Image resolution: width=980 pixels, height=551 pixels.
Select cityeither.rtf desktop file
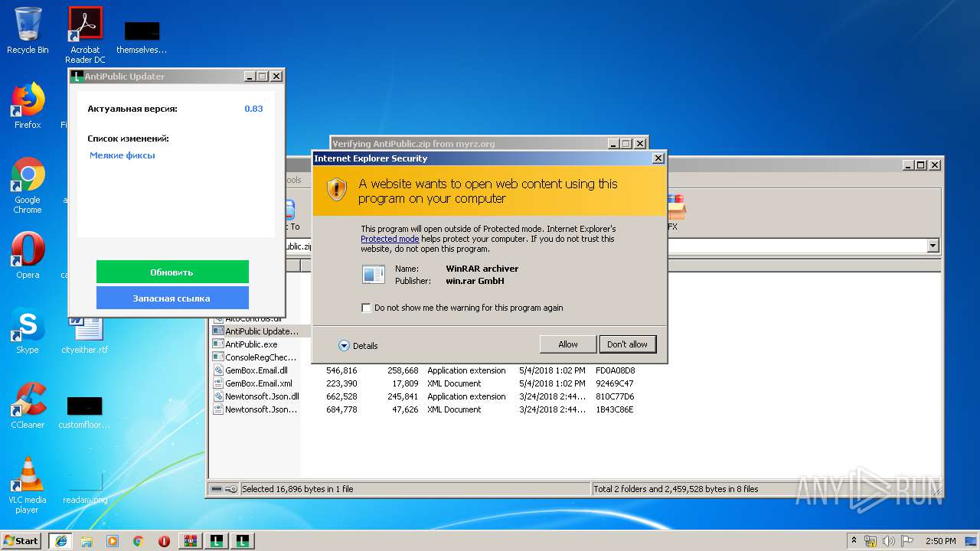click(85, 335)
